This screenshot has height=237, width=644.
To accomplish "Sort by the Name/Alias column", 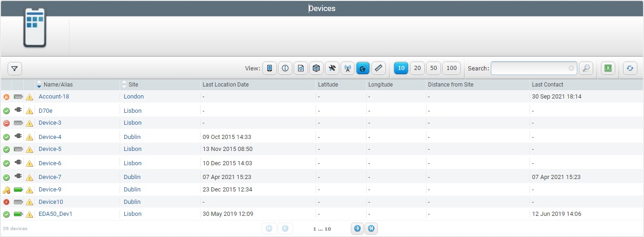I will click(x=58, y=85).
